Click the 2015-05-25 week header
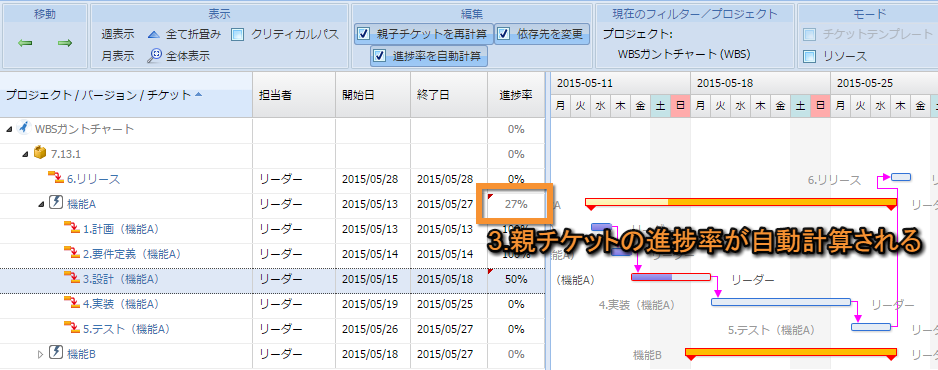Viewport: 938px width, 370px height. coord(884,83)
